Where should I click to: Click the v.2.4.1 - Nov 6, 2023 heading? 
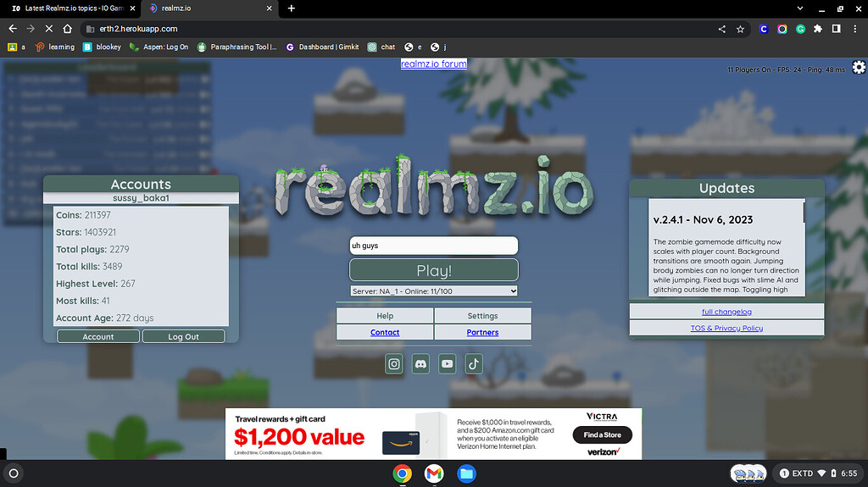703,219
